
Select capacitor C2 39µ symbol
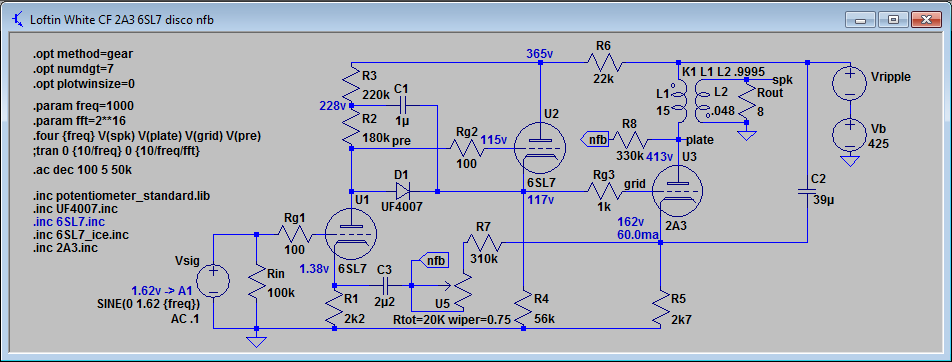(x=808, y=191)
